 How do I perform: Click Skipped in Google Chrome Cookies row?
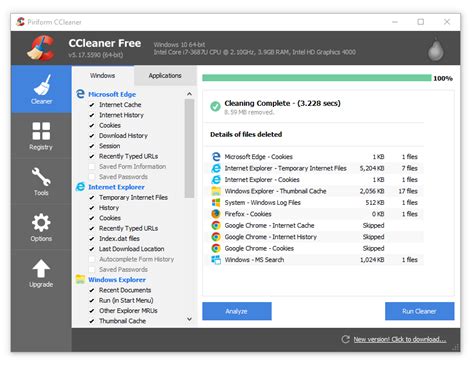pos(373,248)
